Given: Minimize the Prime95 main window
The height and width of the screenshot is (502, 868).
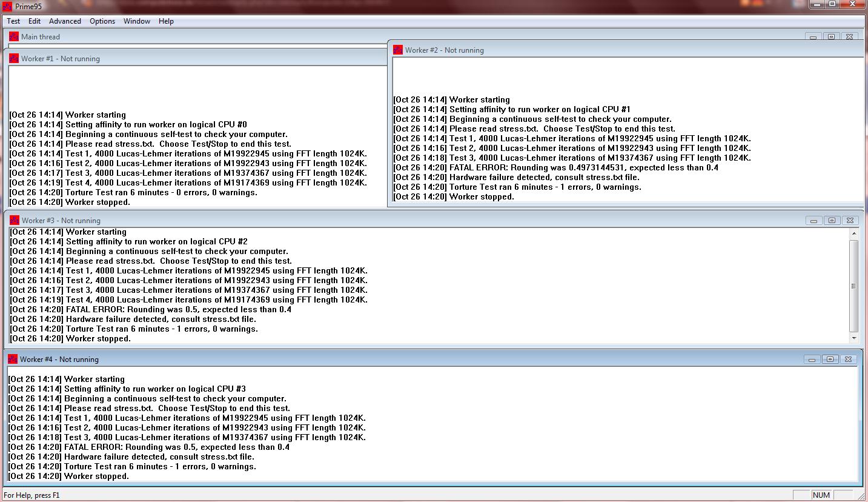Looking at the screenshot, I should pos(818,4).
